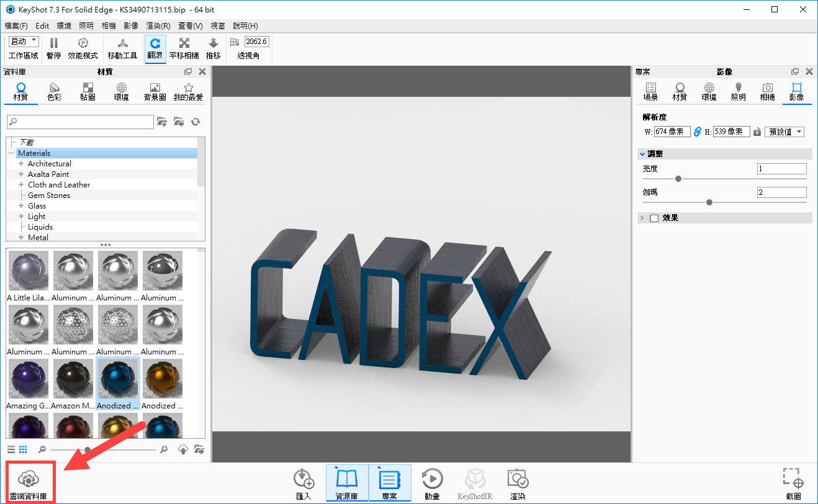This screenshot has width=818, height=504.
Task: Open the Render (渲染) dialog
Action: (x=518, y=484)
